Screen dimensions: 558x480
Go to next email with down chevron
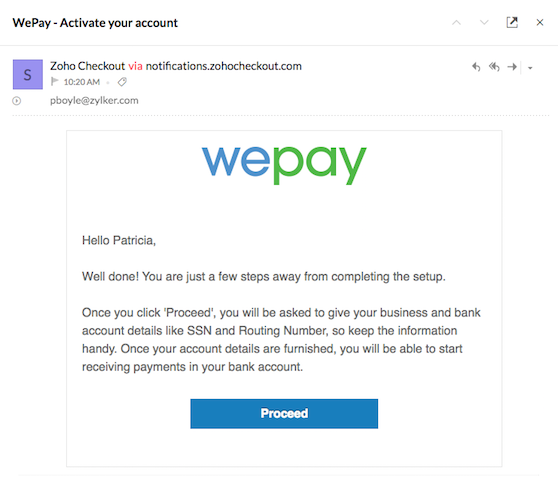(x=484, y=23)
